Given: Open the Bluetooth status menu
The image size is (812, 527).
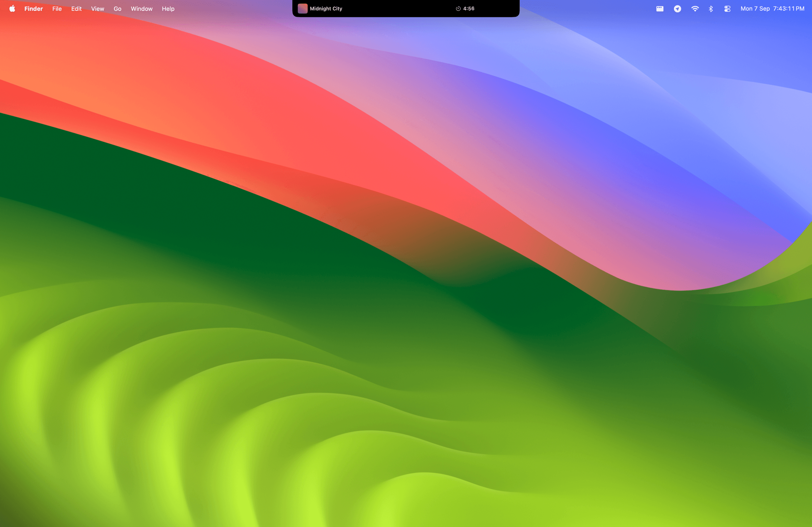Looking at the screenshot, I should (x=711, y=9).
